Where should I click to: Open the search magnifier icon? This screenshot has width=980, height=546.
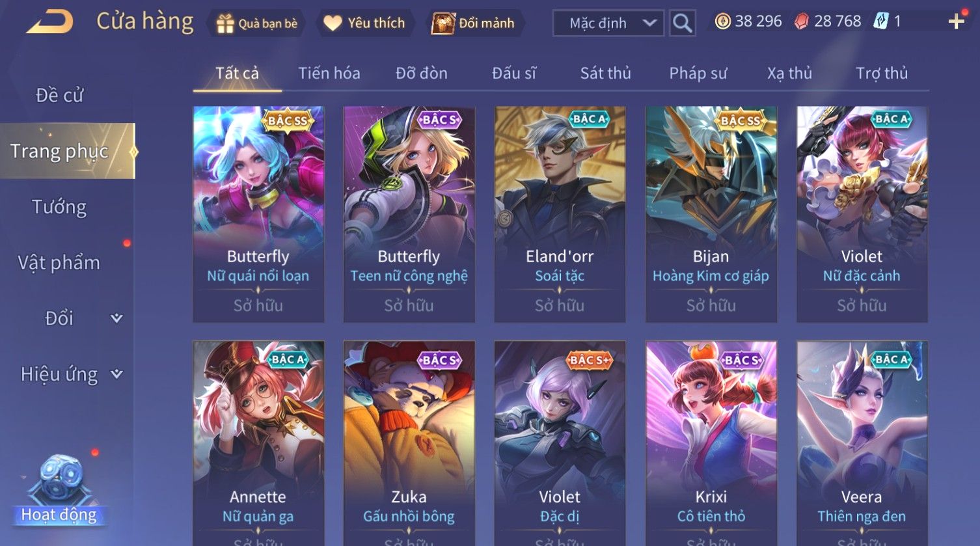click(x=682, y=23)
